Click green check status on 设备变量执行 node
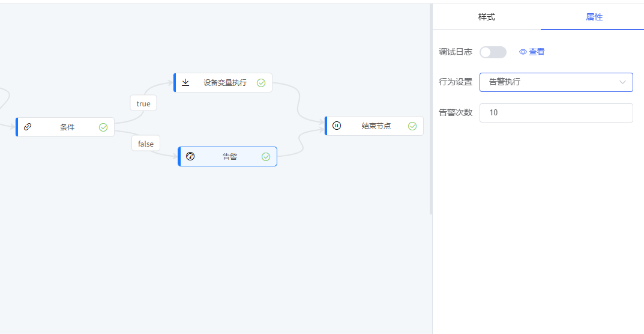Viewport: 644px width, 334px height. coord(261,83)
